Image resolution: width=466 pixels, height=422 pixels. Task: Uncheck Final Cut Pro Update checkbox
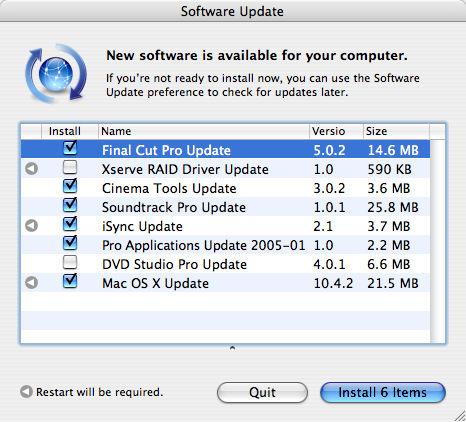(x=70, y=148)
